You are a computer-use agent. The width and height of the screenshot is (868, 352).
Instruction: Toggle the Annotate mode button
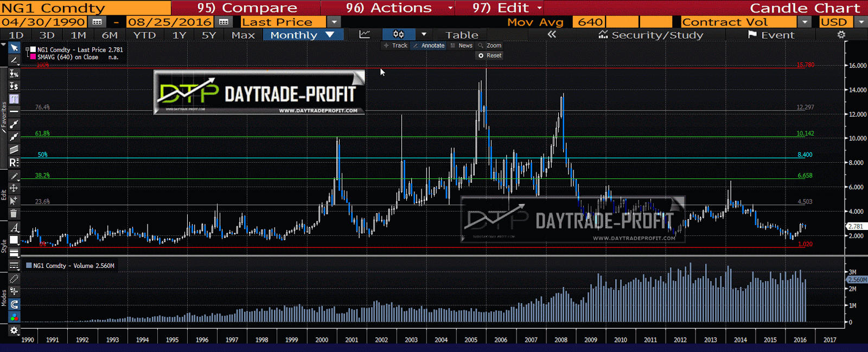click(429, 46)
